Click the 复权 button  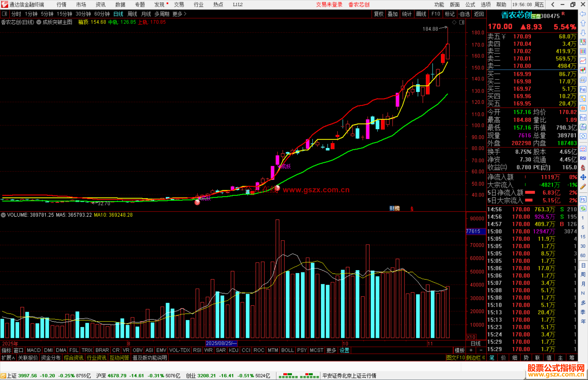(x=378, y=14)
